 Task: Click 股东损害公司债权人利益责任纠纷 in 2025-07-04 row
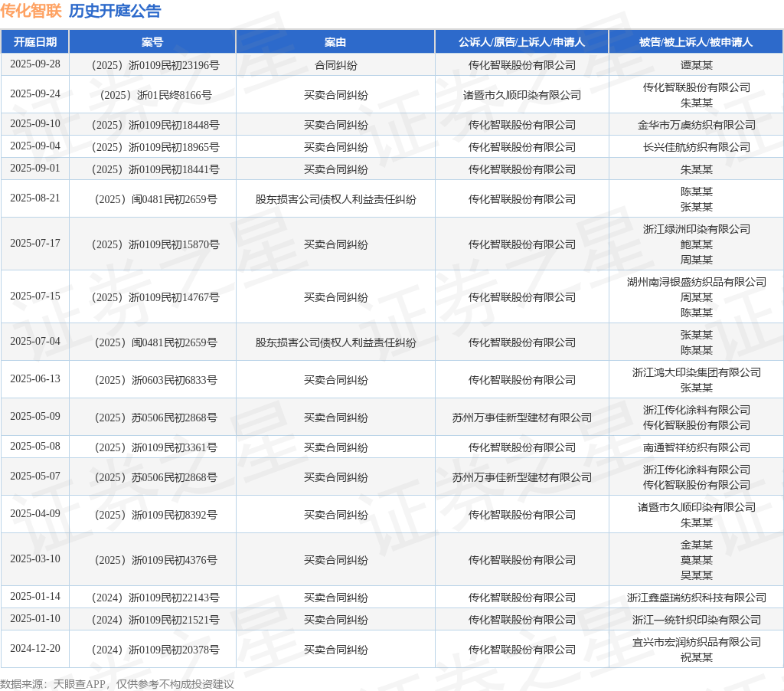click(335, 342)
